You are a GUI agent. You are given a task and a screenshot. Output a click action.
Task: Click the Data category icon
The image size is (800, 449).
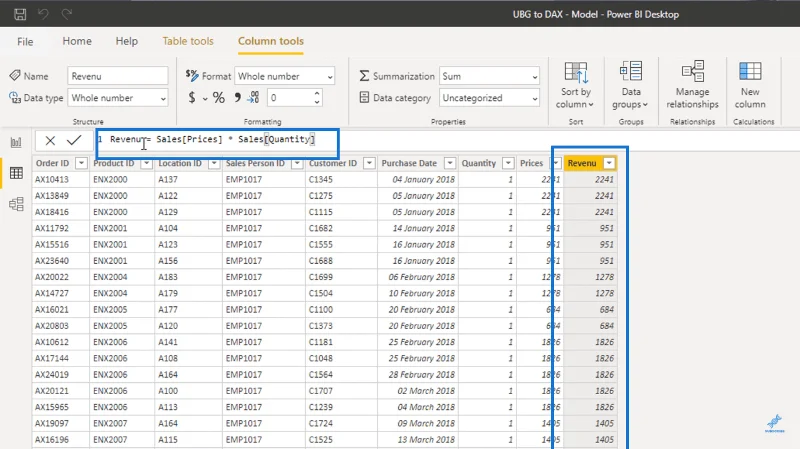[364, 97]
